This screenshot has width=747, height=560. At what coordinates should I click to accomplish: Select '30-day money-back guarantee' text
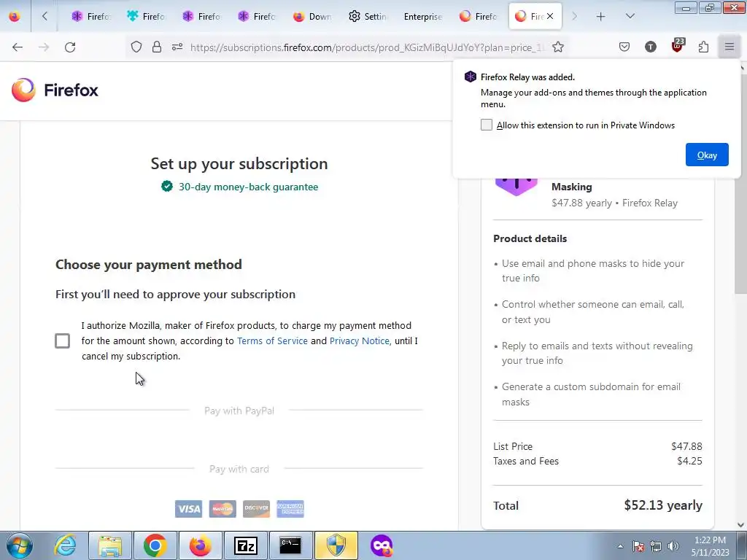point(248,187)
